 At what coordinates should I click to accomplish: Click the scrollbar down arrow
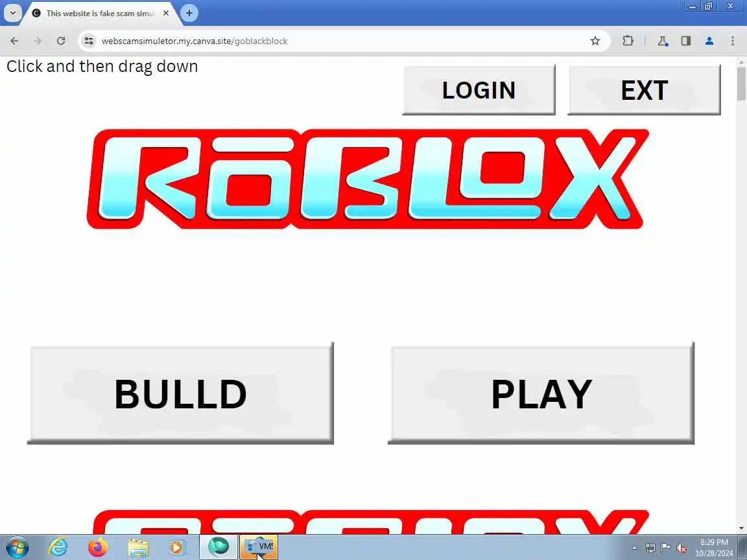(741, 528)
